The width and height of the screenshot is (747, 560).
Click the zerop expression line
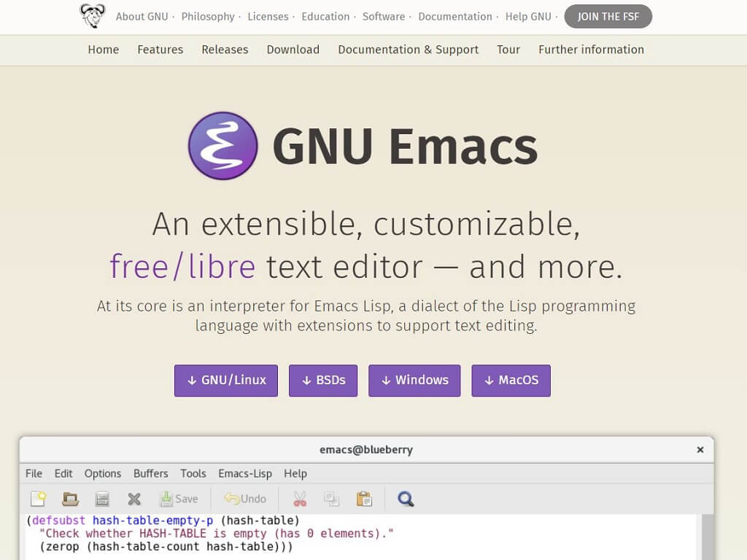click(x=166, y=546)
